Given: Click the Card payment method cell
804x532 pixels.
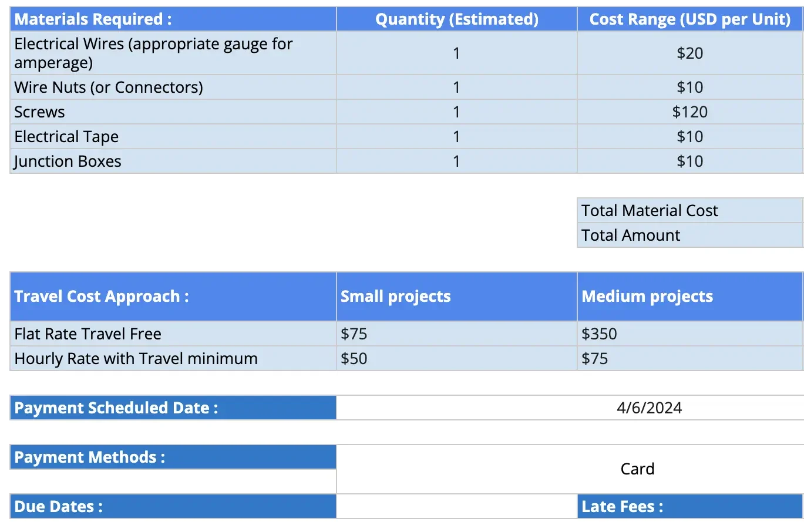Looking at the screenshot, I should pos(637,469).
